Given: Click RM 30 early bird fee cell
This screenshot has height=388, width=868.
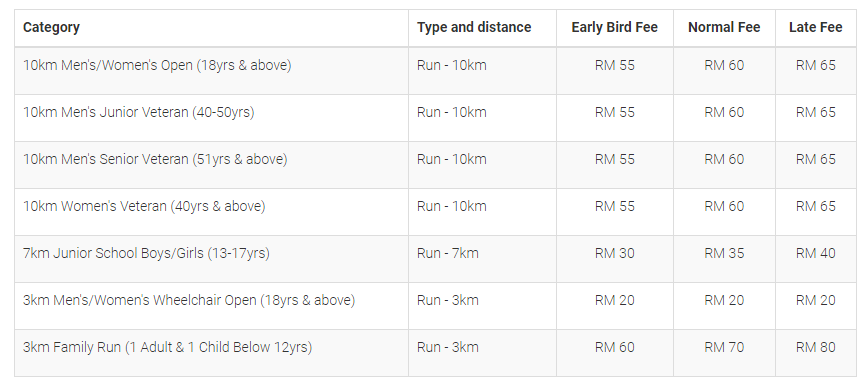Looking at the screenshot, I should tap(614, 254).
